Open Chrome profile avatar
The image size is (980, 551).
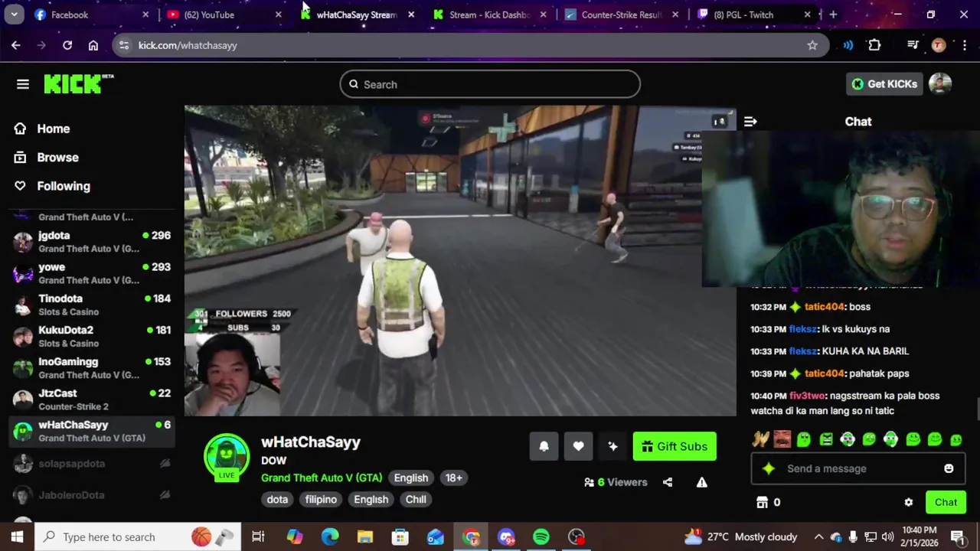(x=939, y=45)
